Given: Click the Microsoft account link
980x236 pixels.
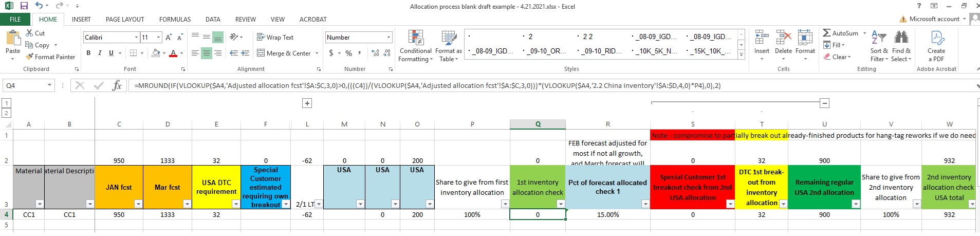Looking at the screenshot, I should point(934,19).
